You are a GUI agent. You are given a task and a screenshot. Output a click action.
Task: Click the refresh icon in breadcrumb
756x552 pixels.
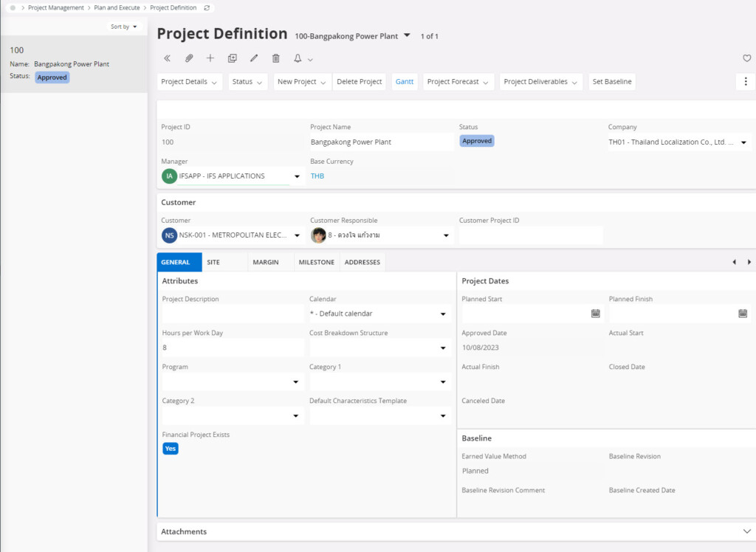coord(207,7)
